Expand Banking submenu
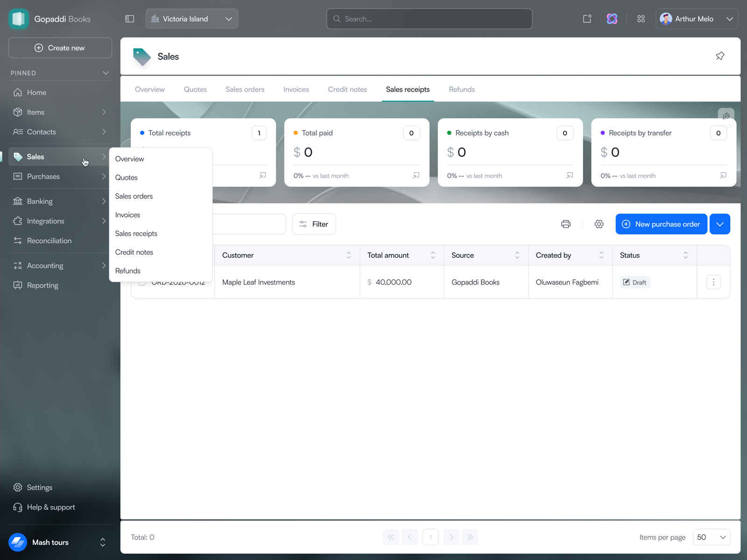 pyautogui.click(x=104, y=201)
